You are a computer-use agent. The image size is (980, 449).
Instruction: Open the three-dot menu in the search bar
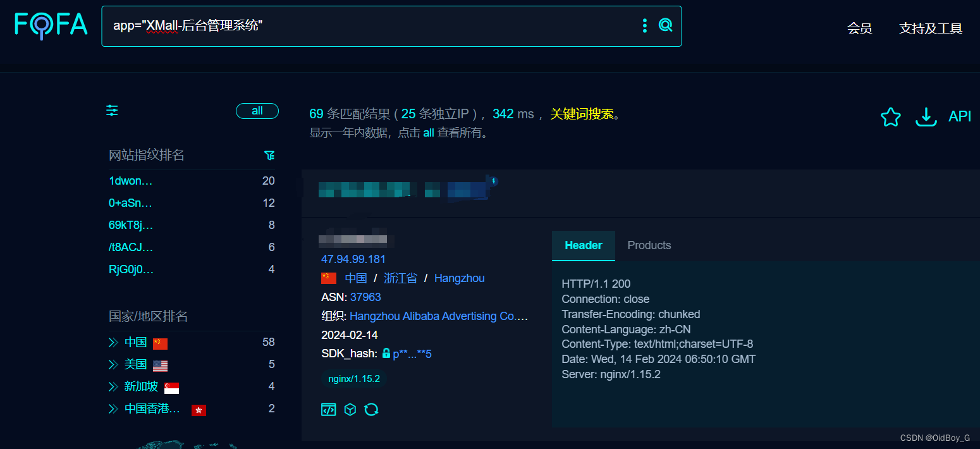pos(644,25)
